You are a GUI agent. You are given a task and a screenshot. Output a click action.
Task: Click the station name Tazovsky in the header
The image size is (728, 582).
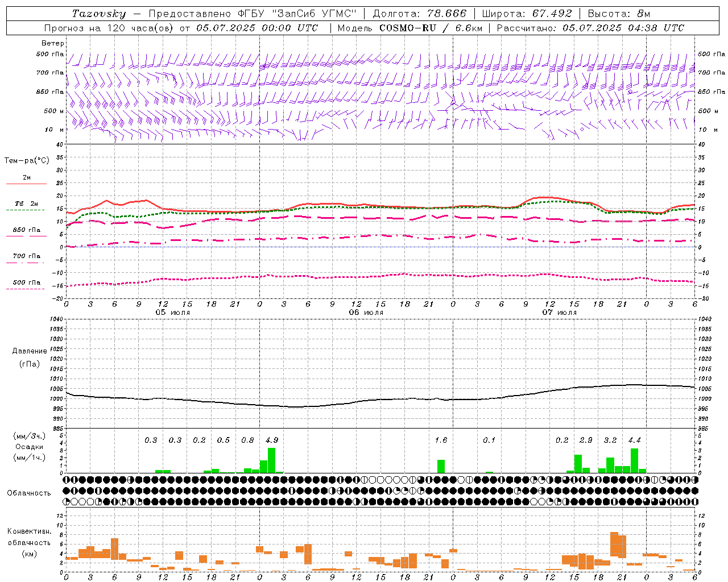point(99,14)
